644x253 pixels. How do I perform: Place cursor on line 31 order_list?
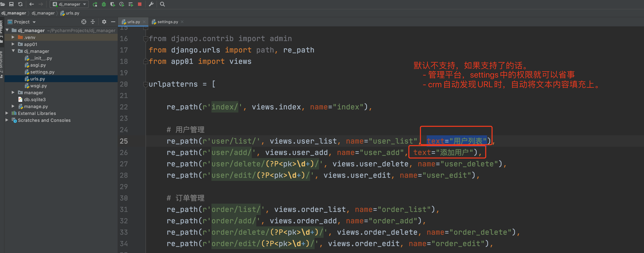tap(324, 209)
